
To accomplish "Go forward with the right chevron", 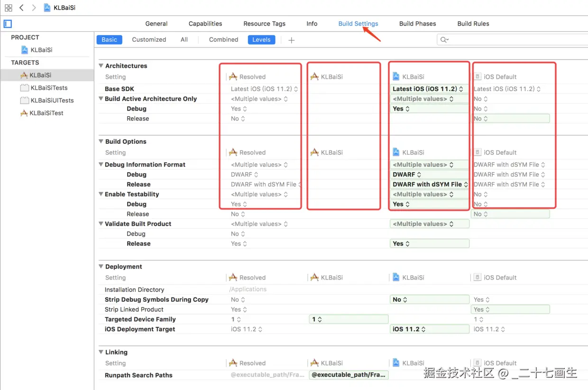I will pyautogui.click(x=34, y=8).
